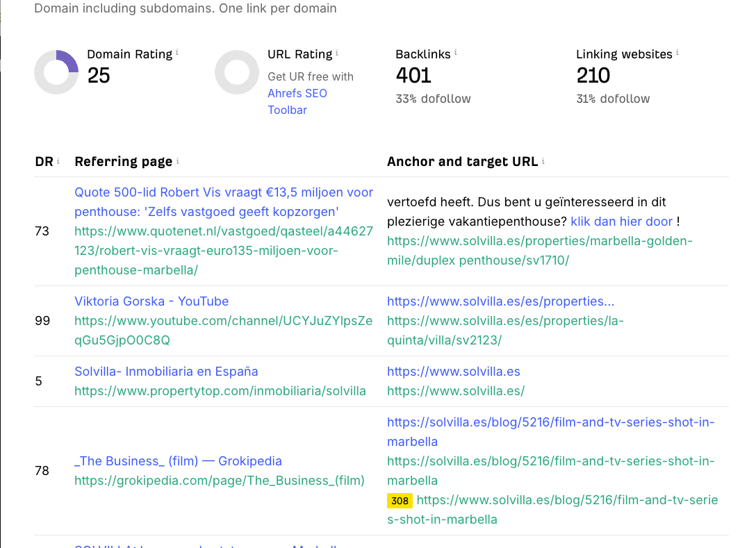The height and width of the screenshot is (548, 756).
Task: Open the quotenet.nl referring page URL
Action: [224, 251]
